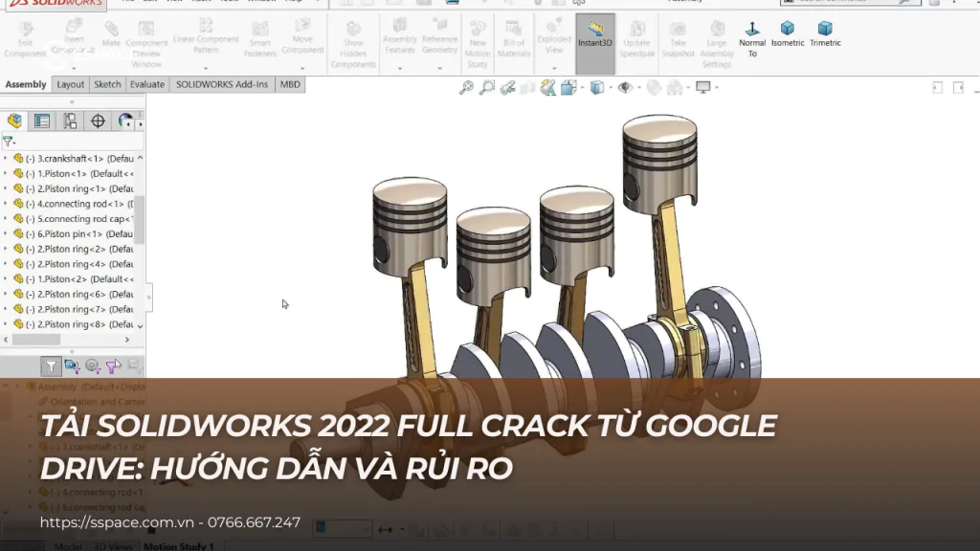980x551 pixels.
Task: Switch to the Sketch tab
Action: click(x=107, y=84)
